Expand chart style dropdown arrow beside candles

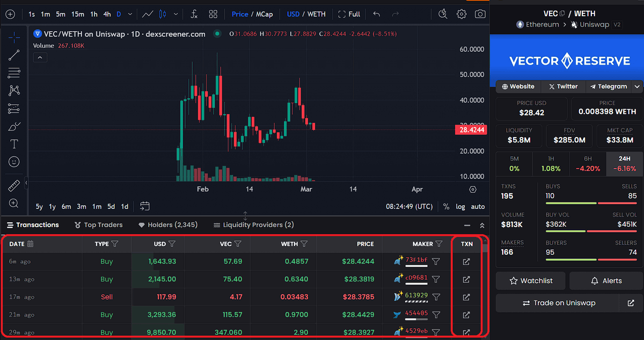[177, 14]
